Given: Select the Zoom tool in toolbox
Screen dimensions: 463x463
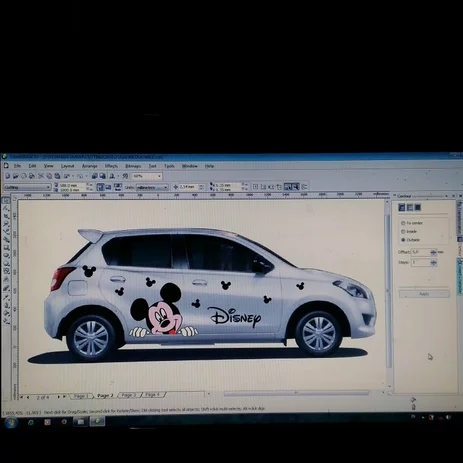Looking at the screenshot, I should (6, 224).
